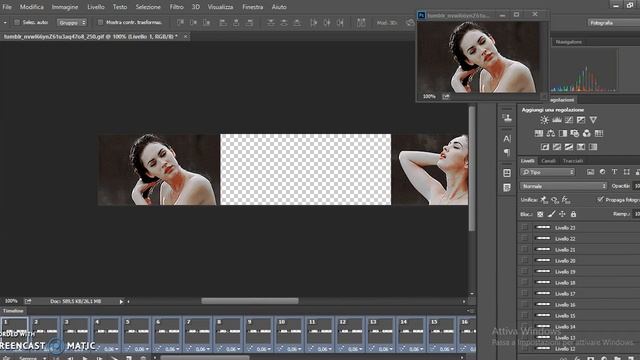640x360 pixels.
Task: Add a Gradient Map adjustment
Action: (593, 147)
